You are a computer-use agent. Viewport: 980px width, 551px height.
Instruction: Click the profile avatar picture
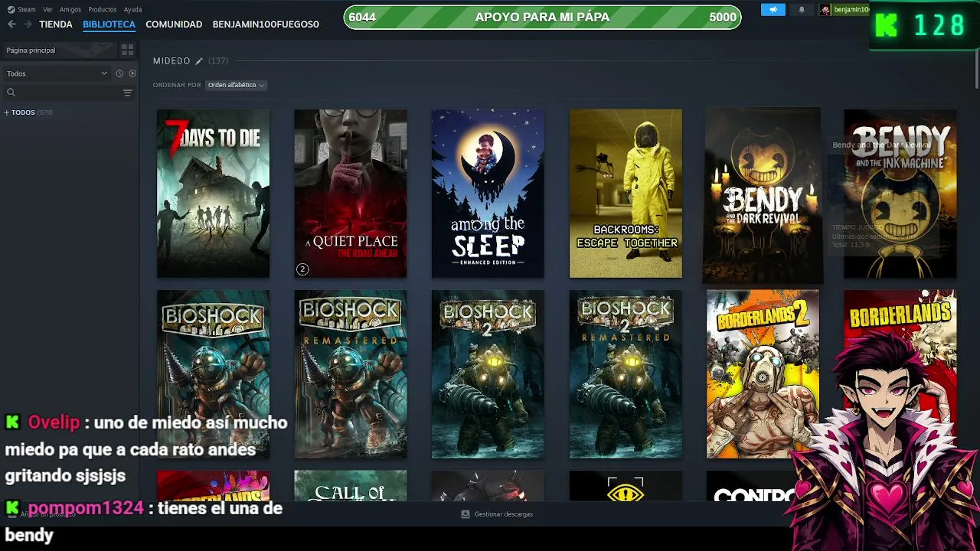(x=825, y=9)
